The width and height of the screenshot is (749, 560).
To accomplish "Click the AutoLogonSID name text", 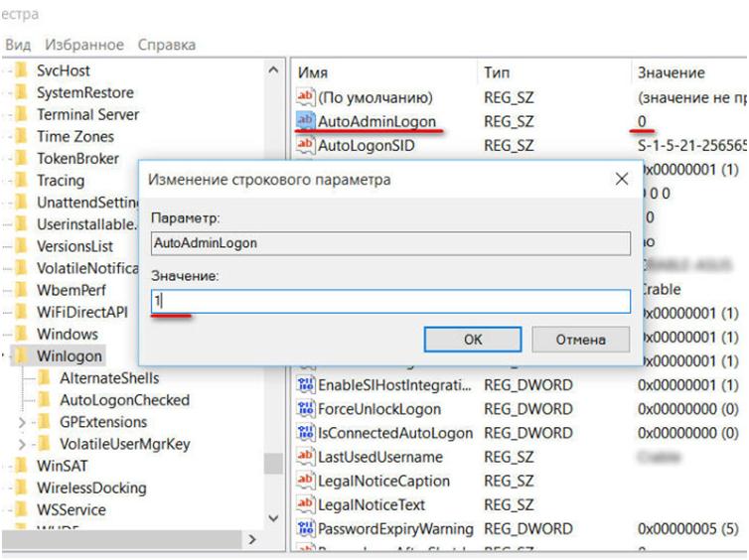I will 367,145.
